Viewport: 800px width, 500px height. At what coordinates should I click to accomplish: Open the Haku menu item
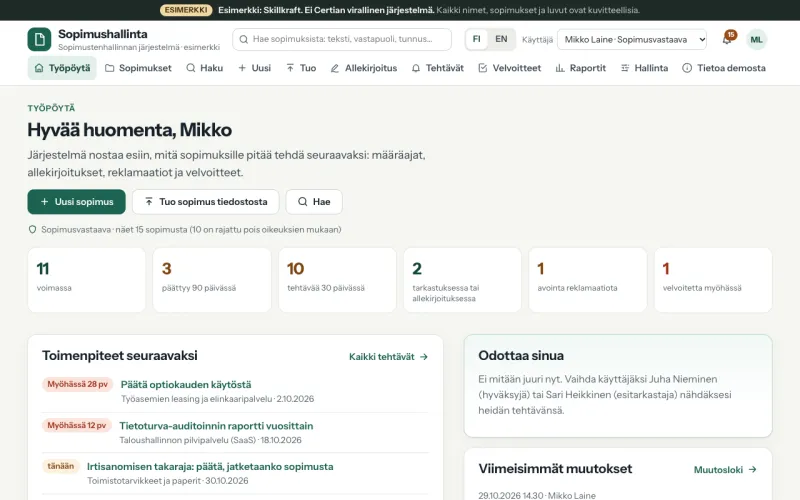[x=205, y=68]
